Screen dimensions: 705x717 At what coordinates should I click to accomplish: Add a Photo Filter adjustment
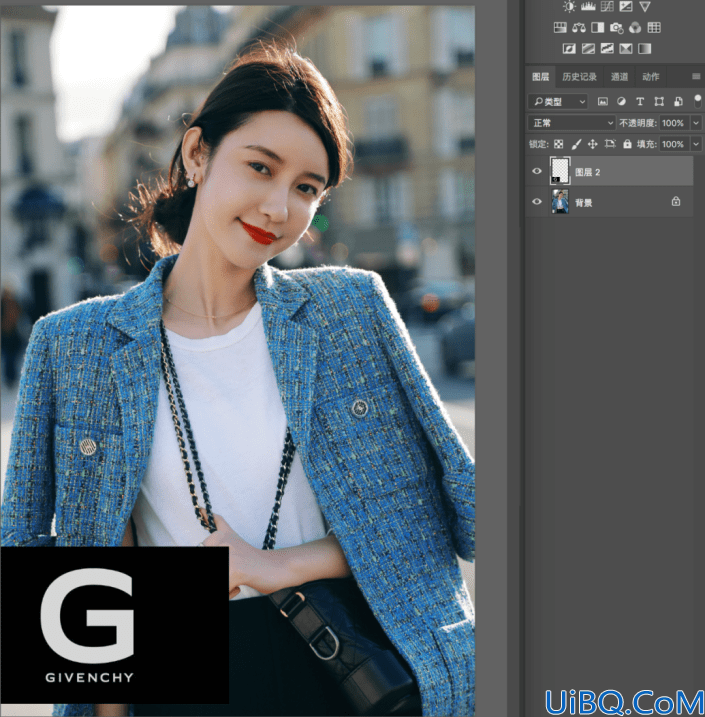coord(616,28)
